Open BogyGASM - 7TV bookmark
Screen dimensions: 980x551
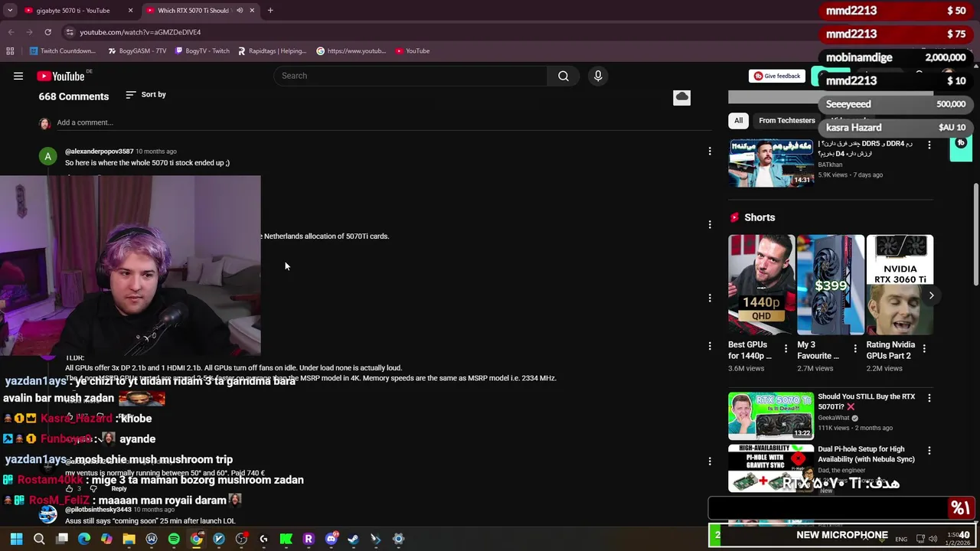(x=137, y=51)
